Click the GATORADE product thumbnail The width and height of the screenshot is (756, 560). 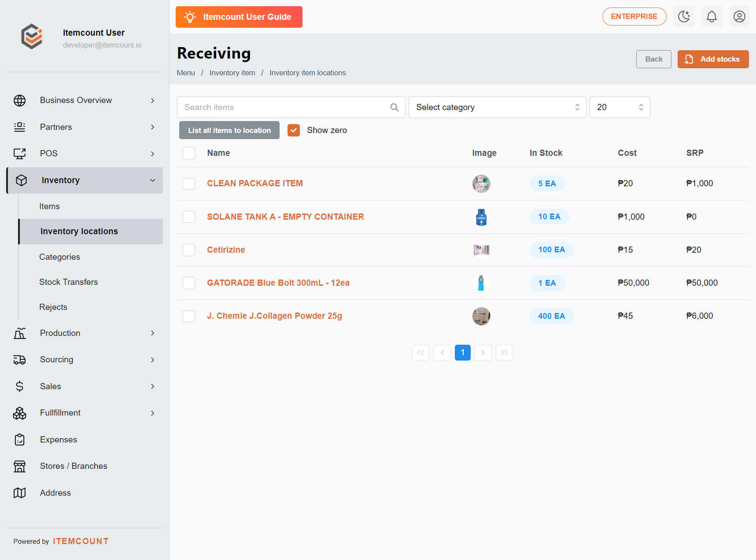481,283
